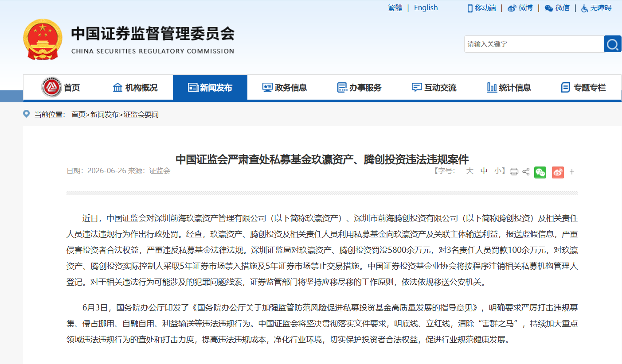Screen dimensions: 622x364
Task: Switch to the English site
Action: click(426, 8)
